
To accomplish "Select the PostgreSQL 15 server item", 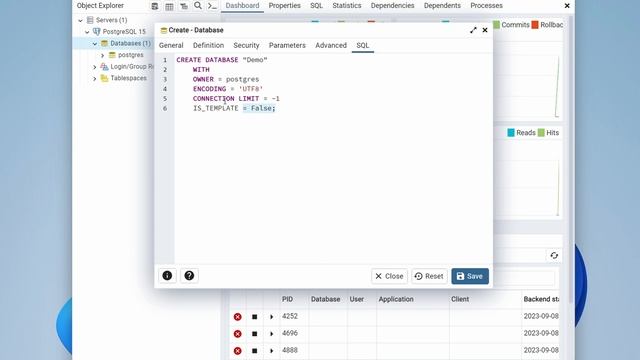I will (124, 31).
